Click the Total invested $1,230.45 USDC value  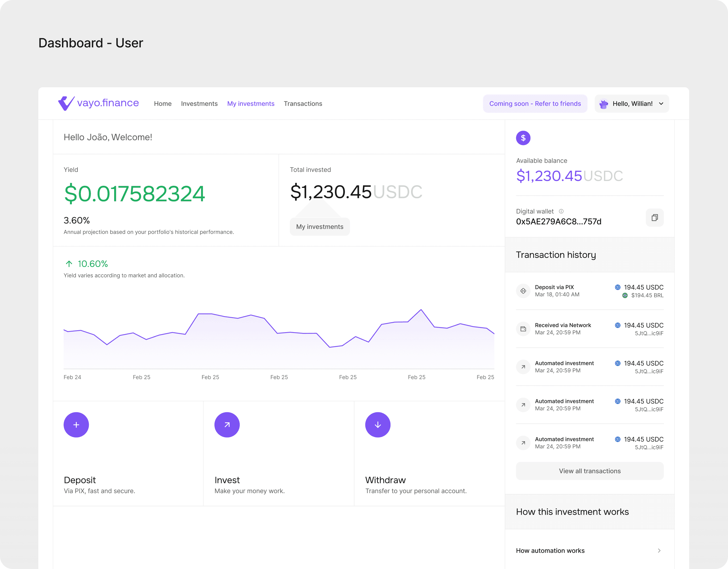356,192
